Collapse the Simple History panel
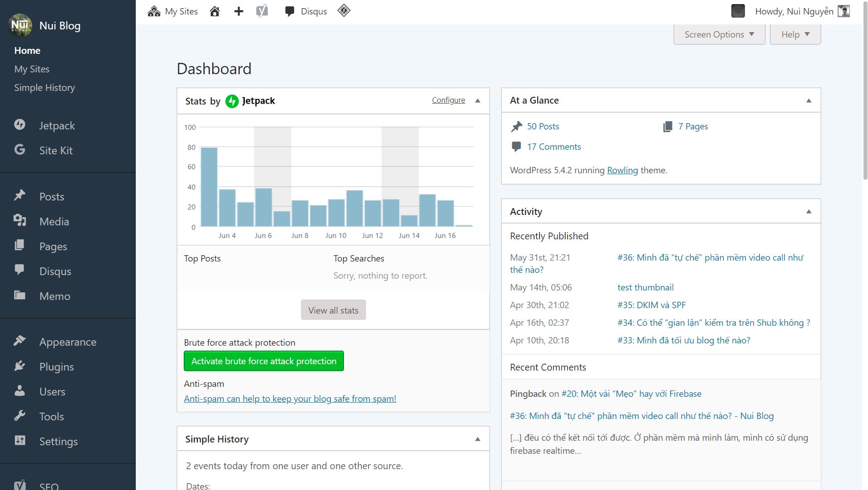The height and width of the screenshot is (490, 868). [477, 439]
